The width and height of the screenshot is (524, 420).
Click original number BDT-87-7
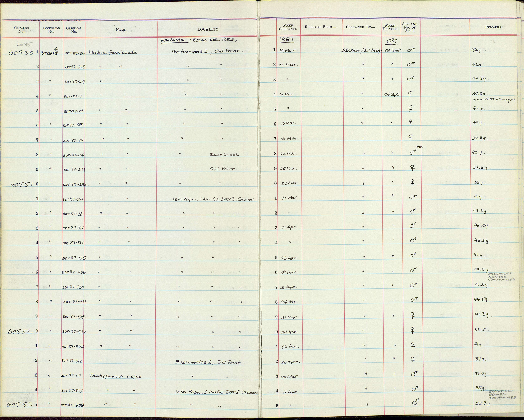point(73,96)
